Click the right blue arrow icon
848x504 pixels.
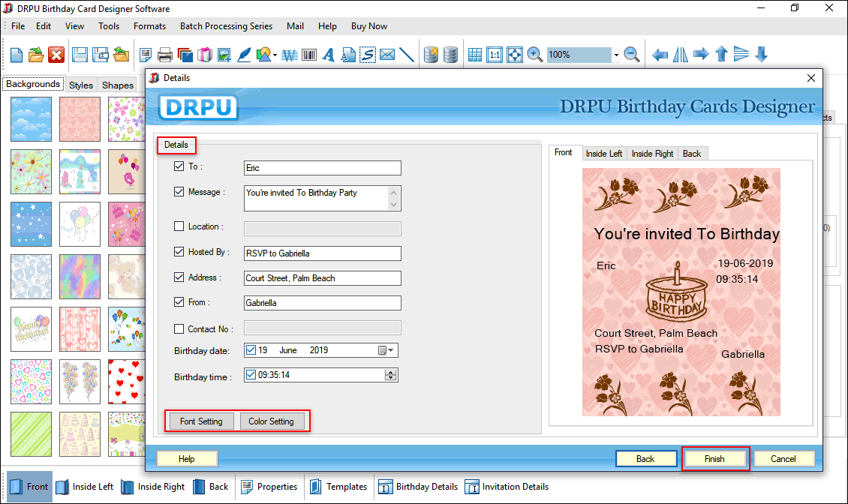click(x=701, y=54)
